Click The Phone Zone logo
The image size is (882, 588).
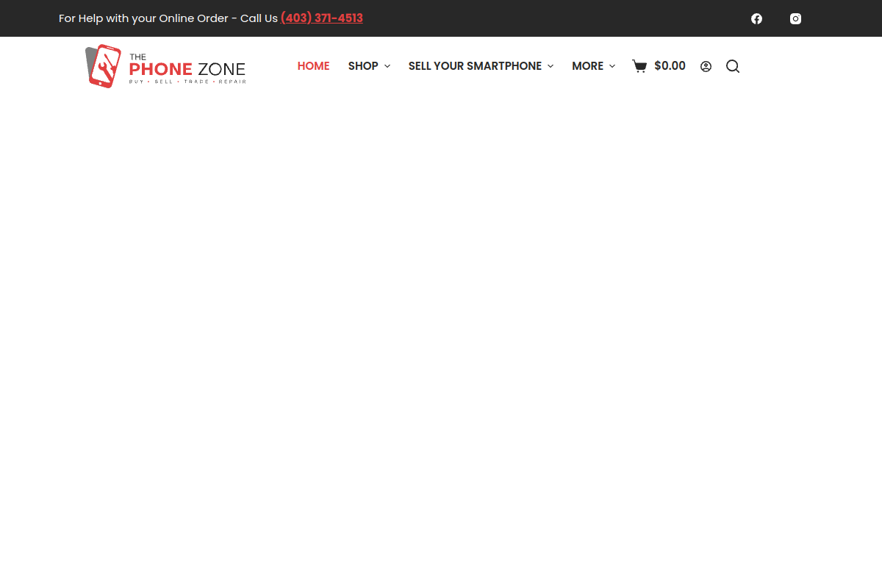coord(165,66)
